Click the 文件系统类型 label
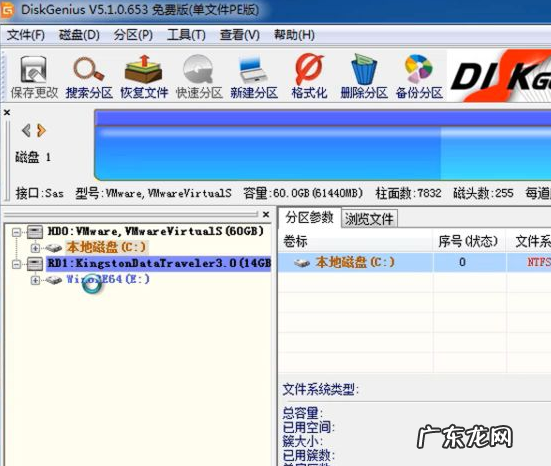This screenshot has width=551, height=466. point(320,389)
